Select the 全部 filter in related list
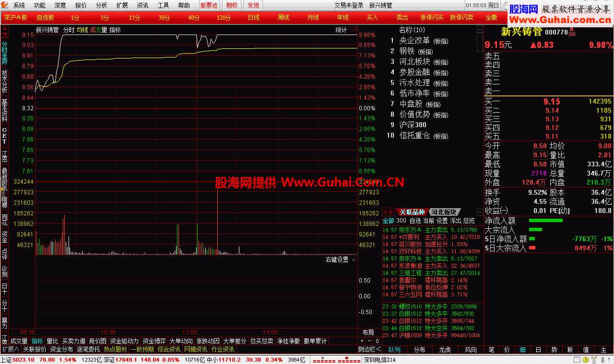The width and height of the screenshot is (614, 364). click(388, 221)
